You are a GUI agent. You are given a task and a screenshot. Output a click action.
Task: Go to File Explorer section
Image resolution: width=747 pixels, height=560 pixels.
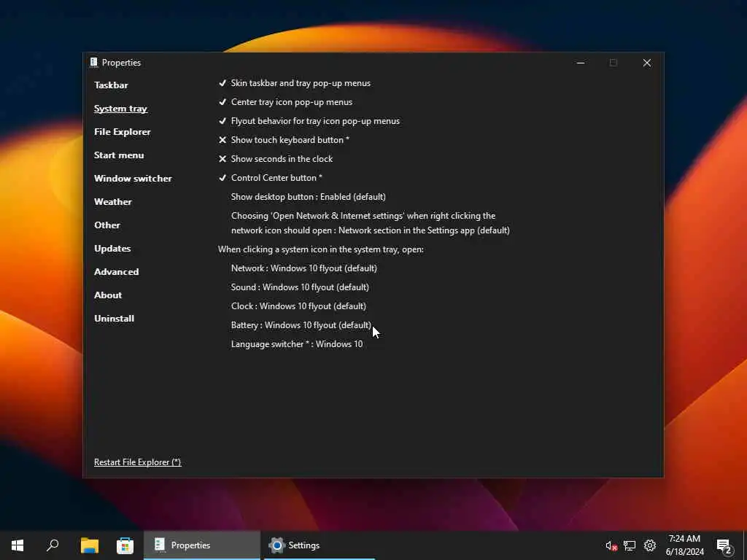tap(123, 132)
